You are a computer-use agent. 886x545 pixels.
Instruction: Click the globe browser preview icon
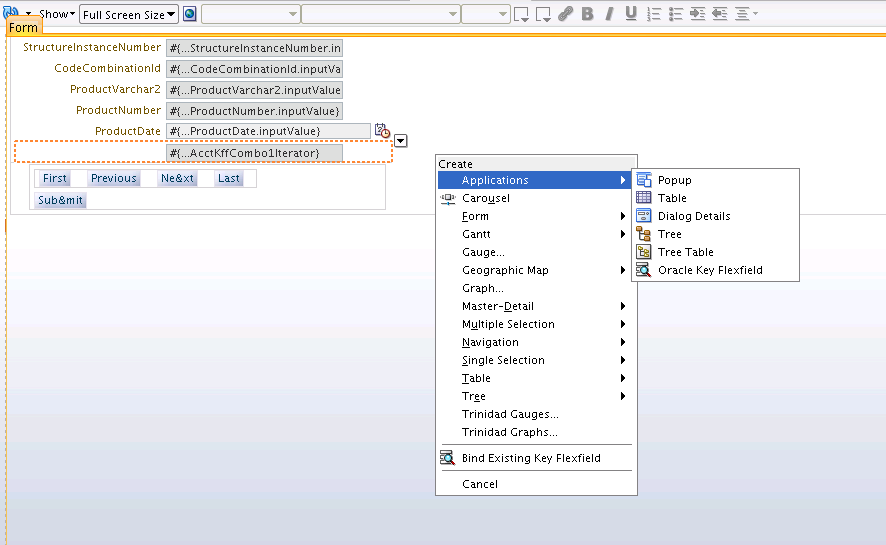pyautogui.click(x=190, y=14)
